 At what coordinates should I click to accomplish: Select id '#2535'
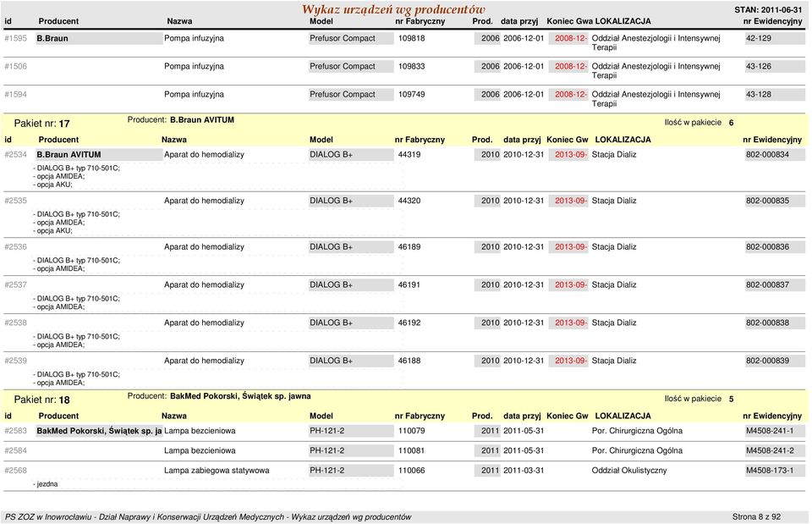pos(15,201)
